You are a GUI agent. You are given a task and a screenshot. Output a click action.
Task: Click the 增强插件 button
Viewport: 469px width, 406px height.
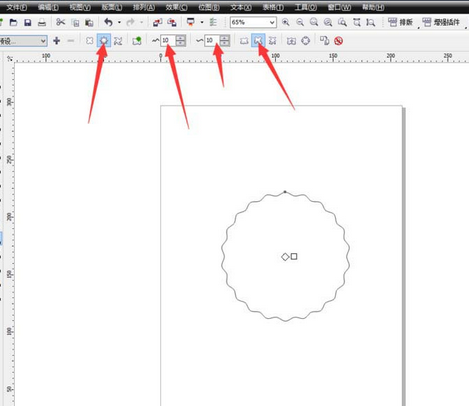tap(441, 22)
